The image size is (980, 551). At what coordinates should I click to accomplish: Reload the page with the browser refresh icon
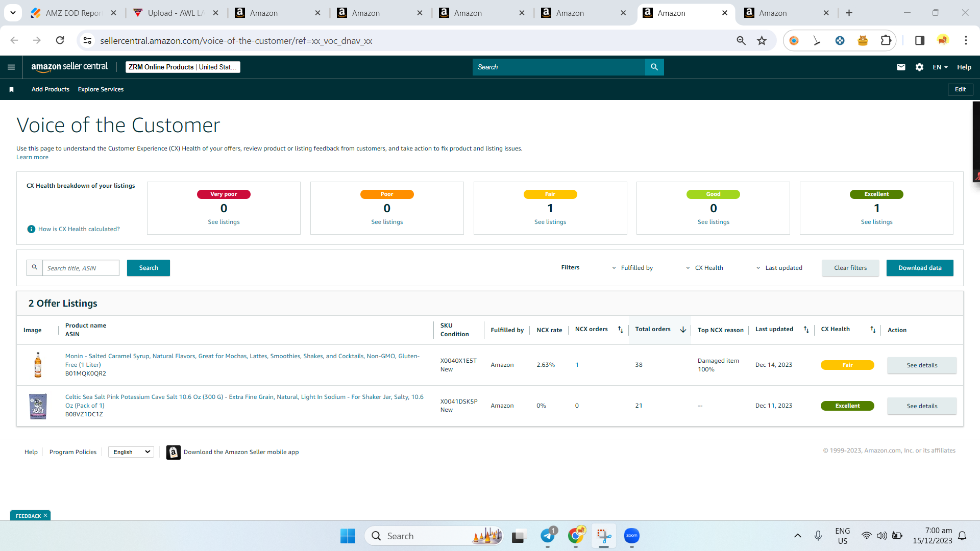tap(60, 40)
